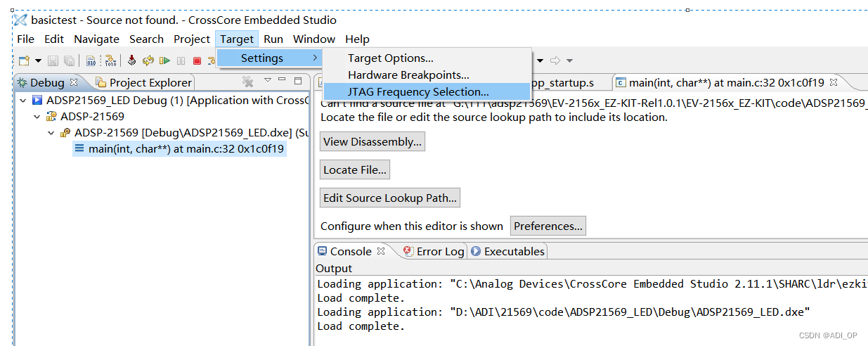Maximize the Debug view panel
Image resolution: width=868 pixels, height=346 pixels.
click(297, 81)
